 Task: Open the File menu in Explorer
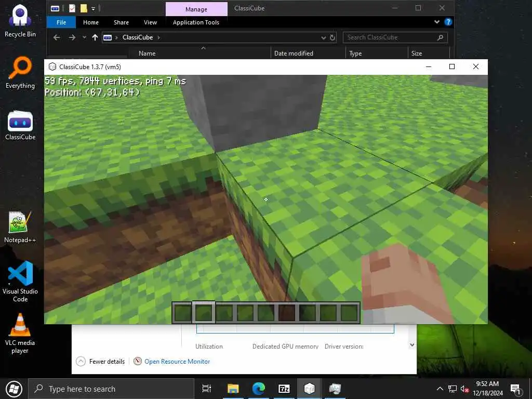click(x=61, y=22)
